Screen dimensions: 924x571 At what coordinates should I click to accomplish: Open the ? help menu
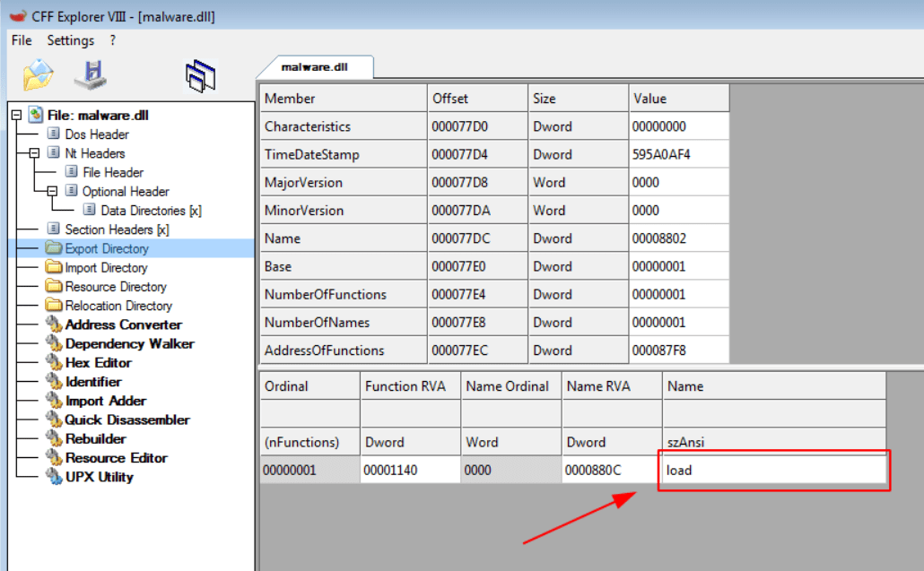click(x=112, y=40)
